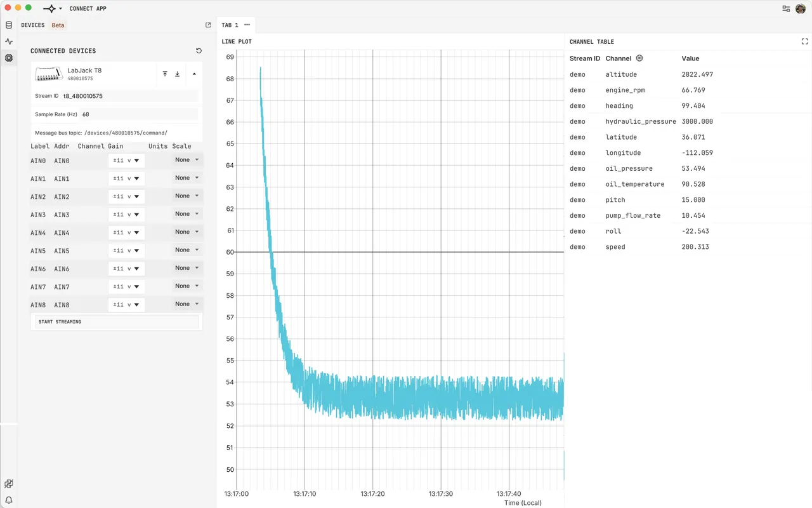
Task: Open the AIN7 gain dropdown
Action: 126,286
